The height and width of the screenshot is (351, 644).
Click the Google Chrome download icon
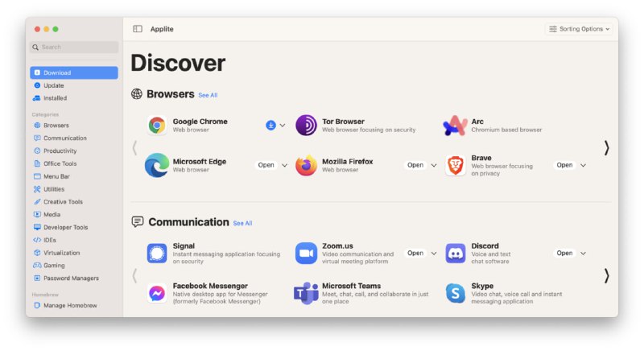tap(270, 126)
